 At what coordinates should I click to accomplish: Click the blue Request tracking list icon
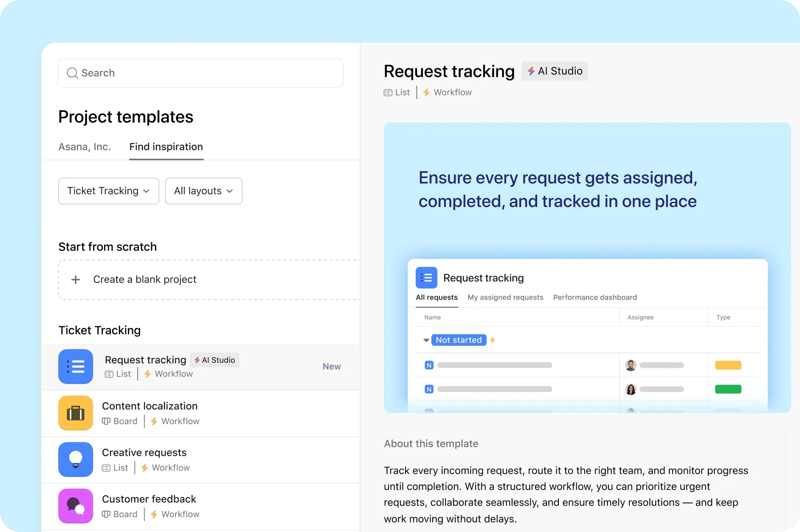76,367
